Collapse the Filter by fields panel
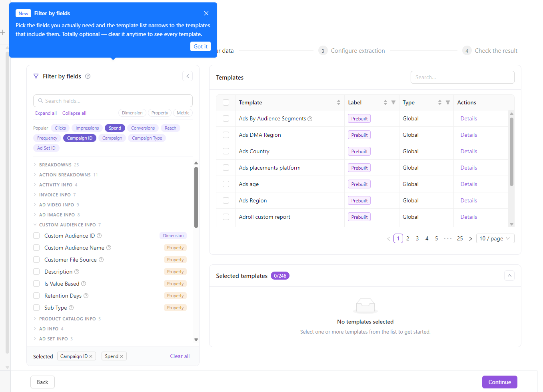The image size is (543, 392). point(188,76)
